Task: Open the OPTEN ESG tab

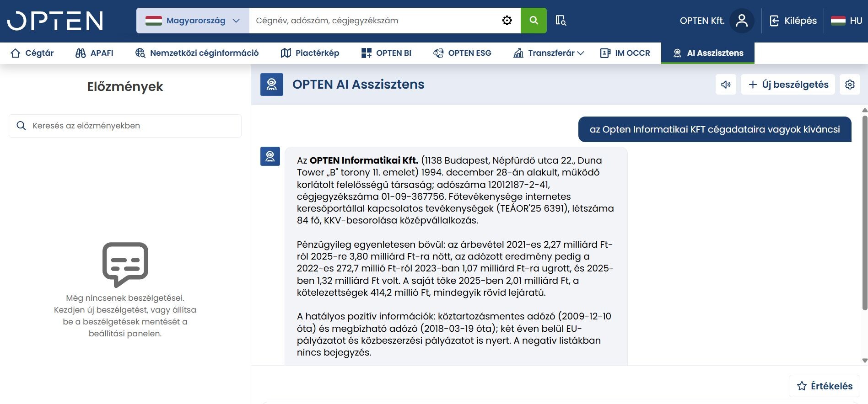Action: (462, 53)
